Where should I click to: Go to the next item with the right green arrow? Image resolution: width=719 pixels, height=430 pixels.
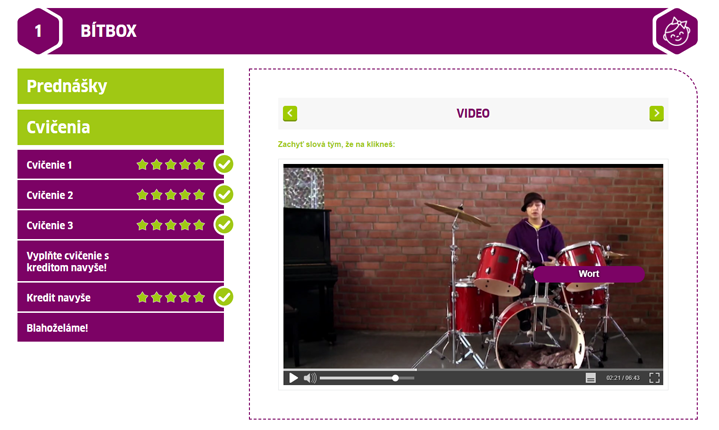tap(656, 113)
